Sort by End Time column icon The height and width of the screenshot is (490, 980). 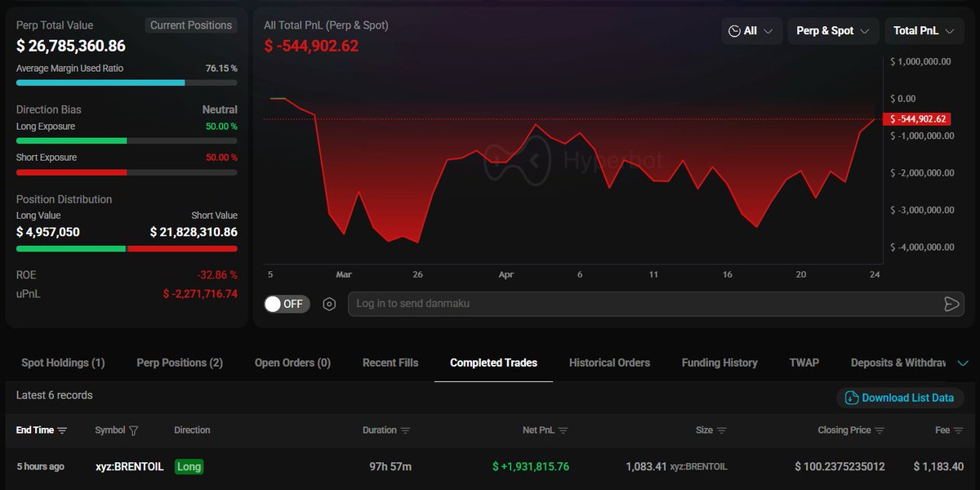(62, 430)
